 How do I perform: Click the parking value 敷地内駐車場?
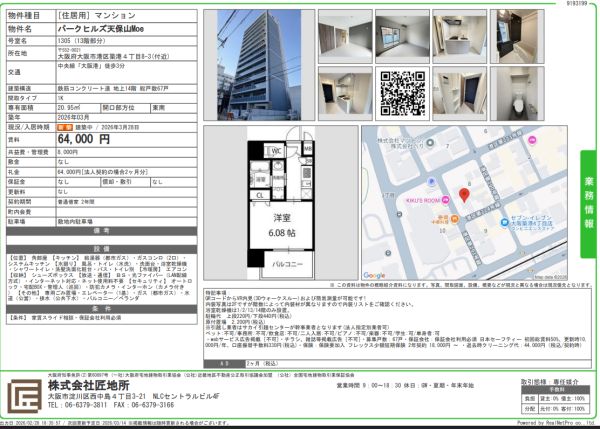(75, 221)
